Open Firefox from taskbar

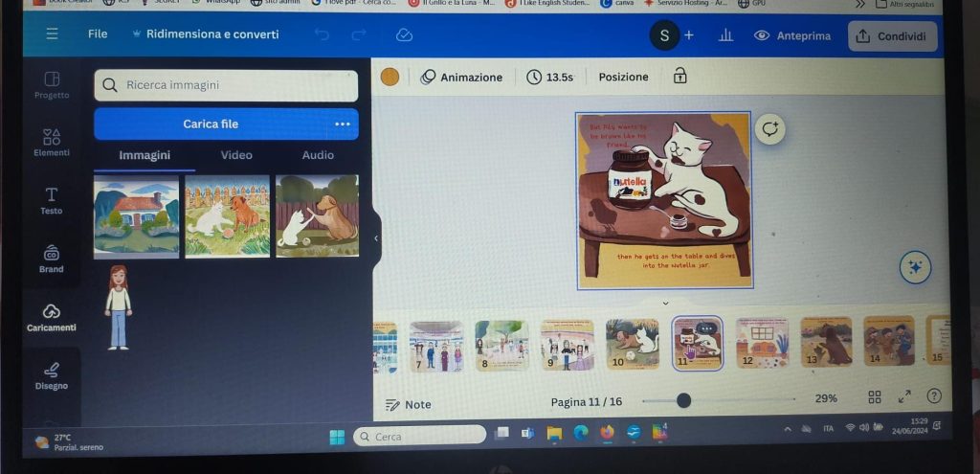(607, 432)
